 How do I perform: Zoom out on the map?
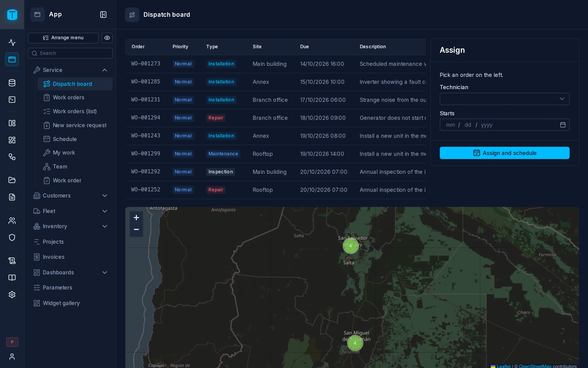click(136, 230)
